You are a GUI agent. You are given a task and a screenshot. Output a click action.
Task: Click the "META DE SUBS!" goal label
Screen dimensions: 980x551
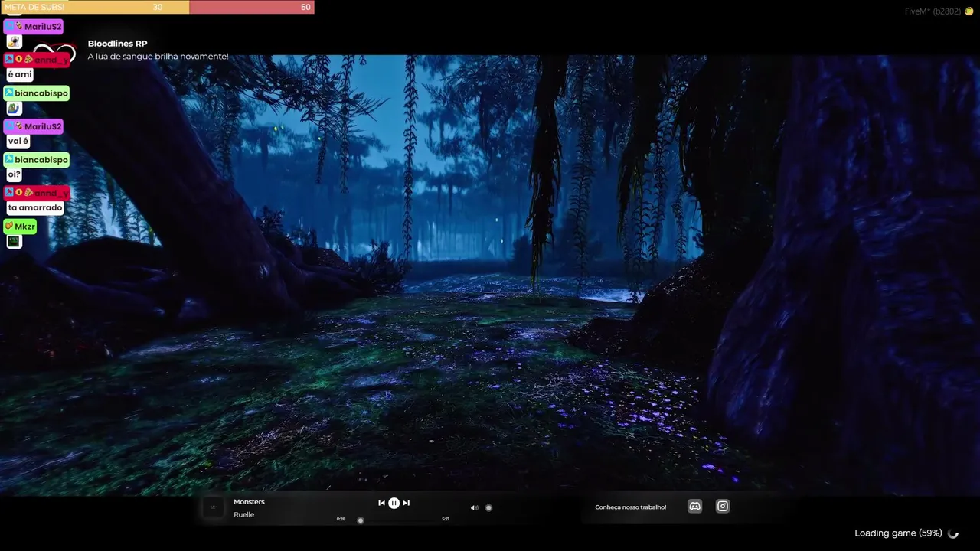tap(34, 7)
